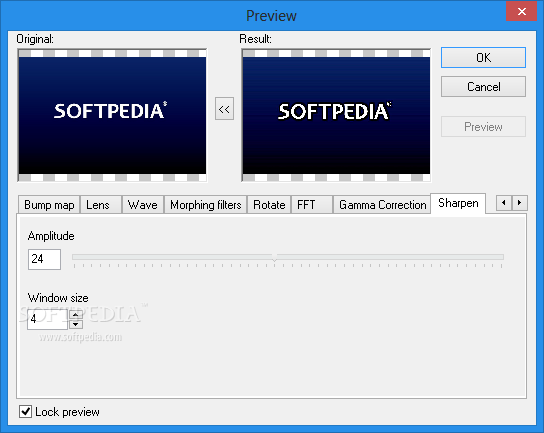Switch to the FFT tab
Image resolution: width=544 pixels, height=433 pixels.
click(312, 205)
